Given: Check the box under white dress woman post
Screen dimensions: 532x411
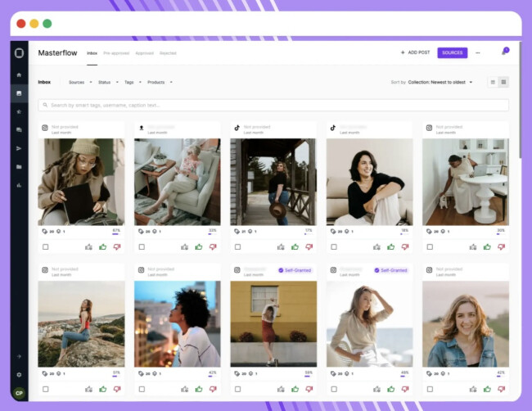Looking at the screenshot, I should (x=429, y=246).
